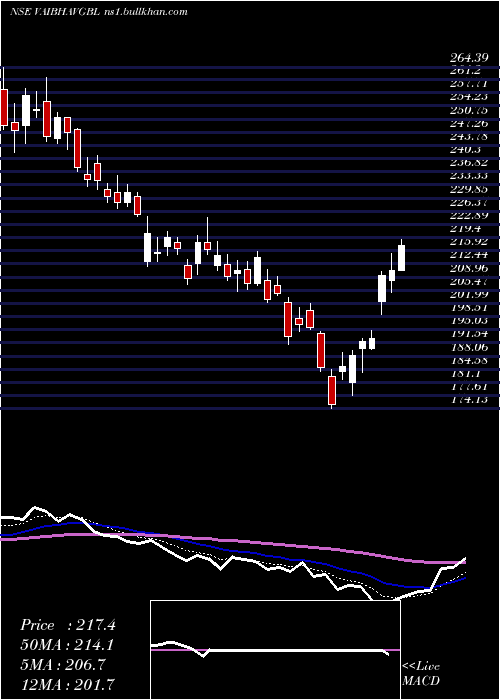Click the 181.1 price axis label
Viewport: 500px width, 700px height.
pyautogui.click(x=465, y=374)
